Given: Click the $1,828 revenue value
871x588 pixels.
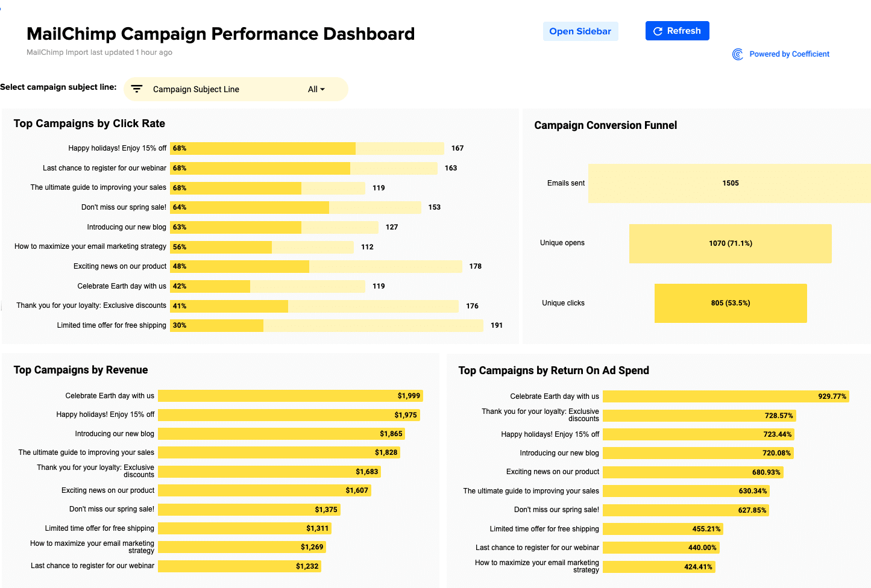Looking at the screenshot, I should click(386, 452).
